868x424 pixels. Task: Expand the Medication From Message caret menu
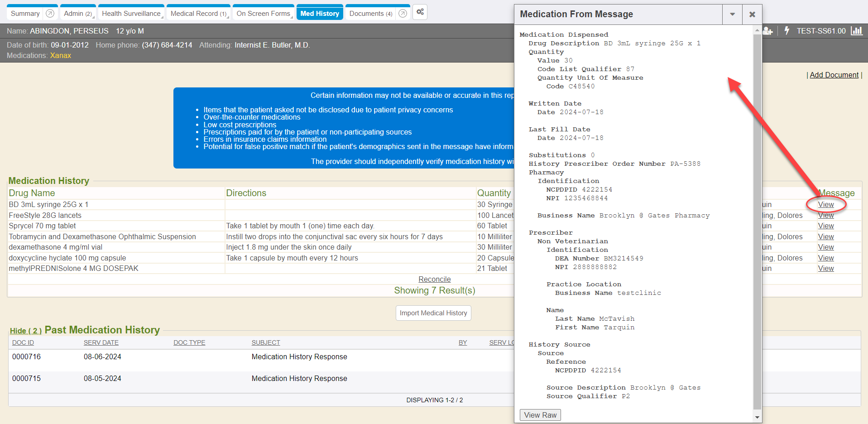point(732,14)
